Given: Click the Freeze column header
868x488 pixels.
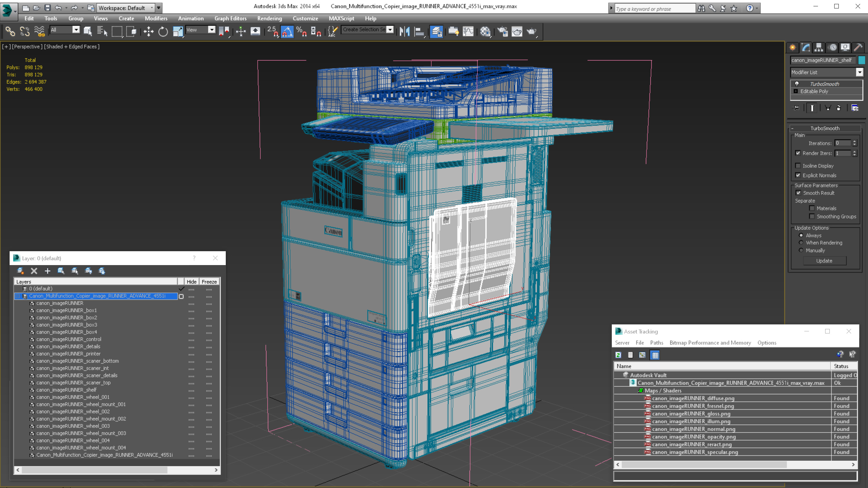Looking at the screenshot, I should 209,282.
